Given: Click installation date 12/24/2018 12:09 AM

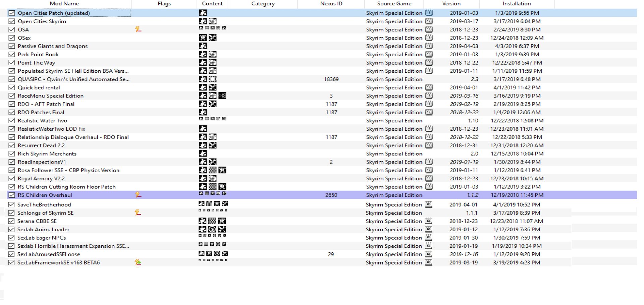Looking at the screenshot, I should tap(517, 38).
